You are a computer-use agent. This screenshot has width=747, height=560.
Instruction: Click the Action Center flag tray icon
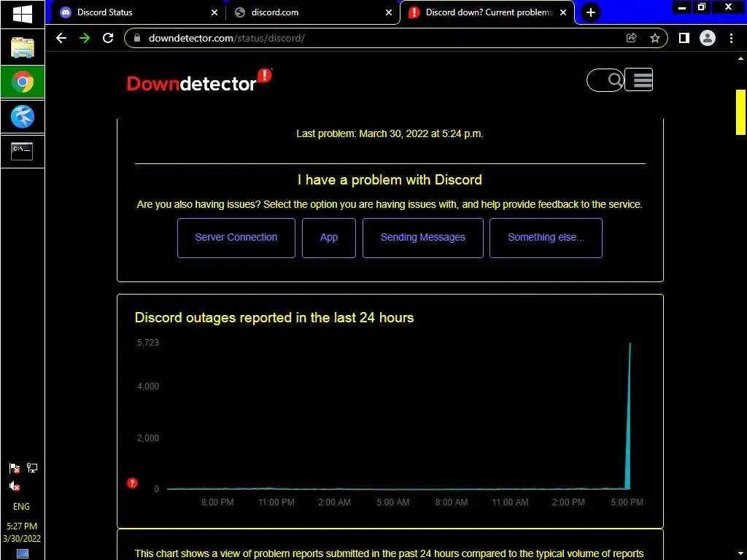15,469
